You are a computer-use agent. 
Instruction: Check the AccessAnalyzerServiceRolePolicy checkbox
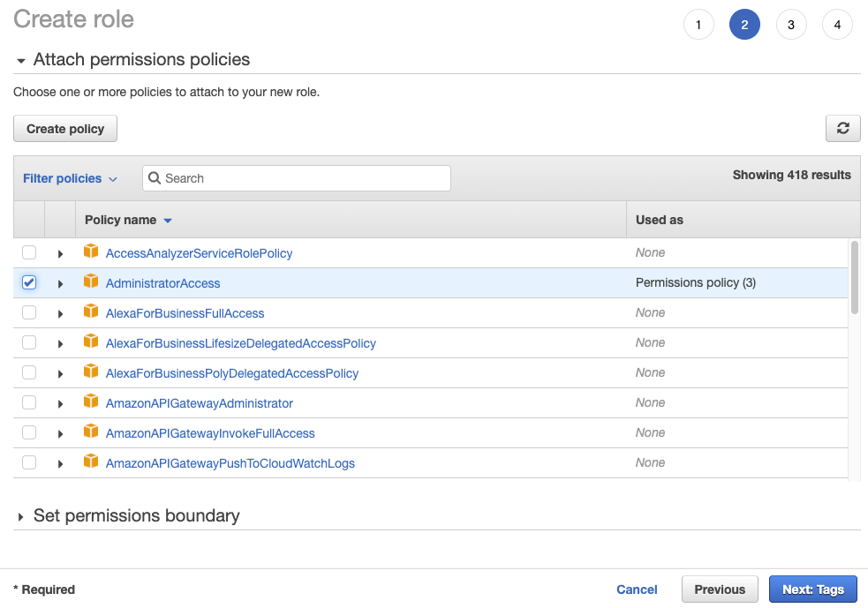point(29,252)
